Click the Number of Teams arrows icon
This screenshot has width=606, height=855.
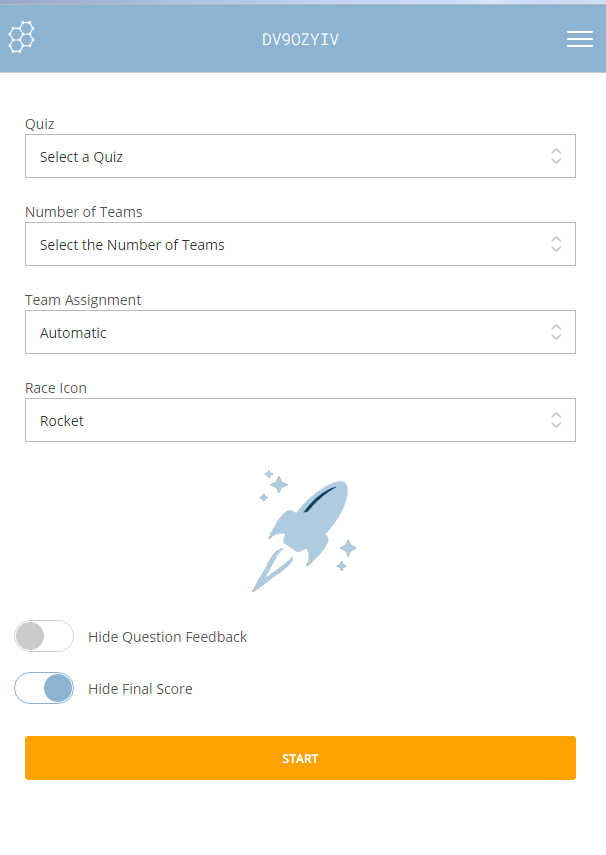pos(556,244)
